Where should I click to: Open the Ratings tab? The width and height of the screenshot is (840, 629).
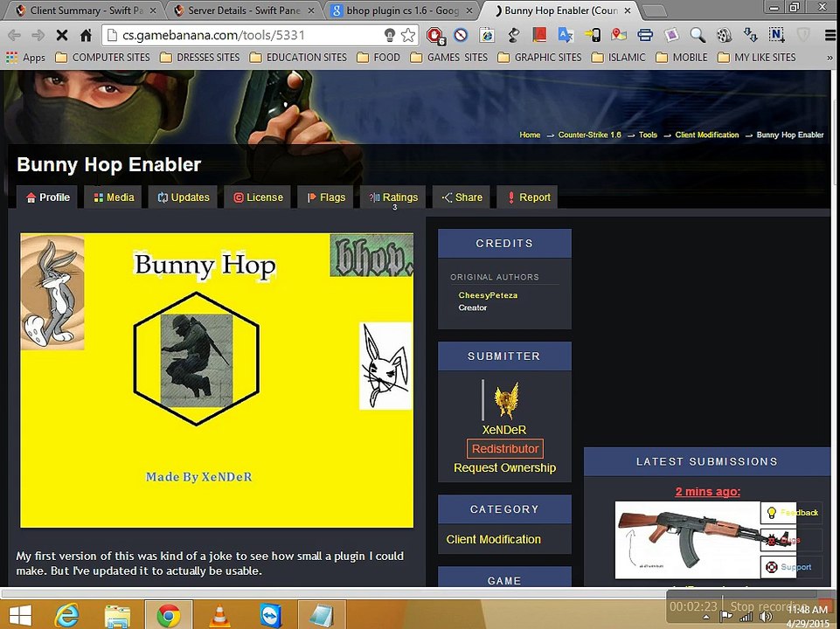click(x=393, y=197)
